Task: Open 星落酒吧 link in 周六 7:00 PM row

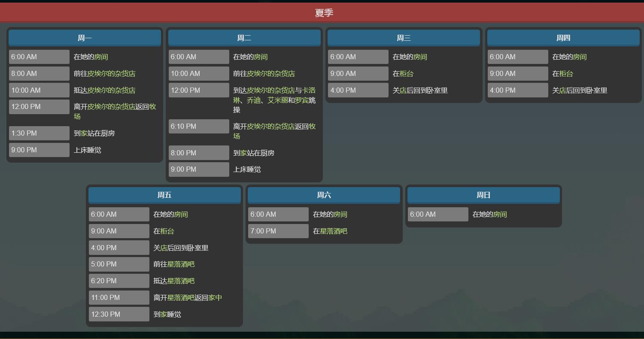Action: [x=334, y=231]
